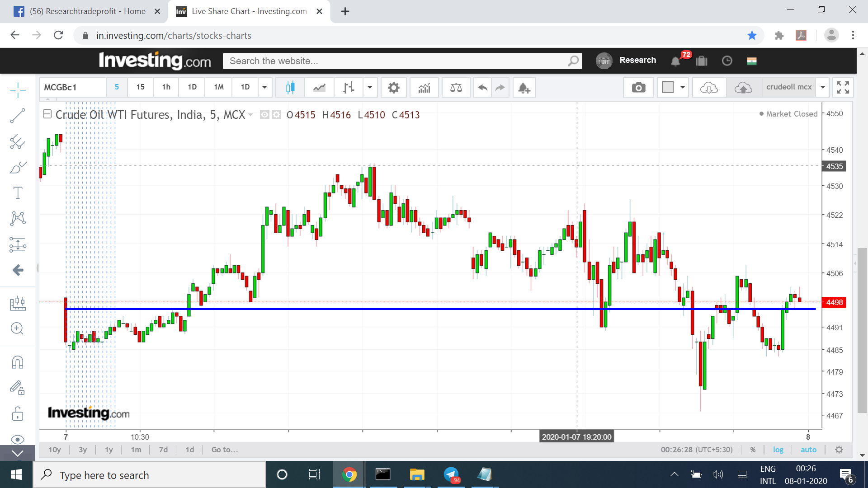Create a price alert bell
The height and width of the screenshot is (488, 868).
click(524, 87)
